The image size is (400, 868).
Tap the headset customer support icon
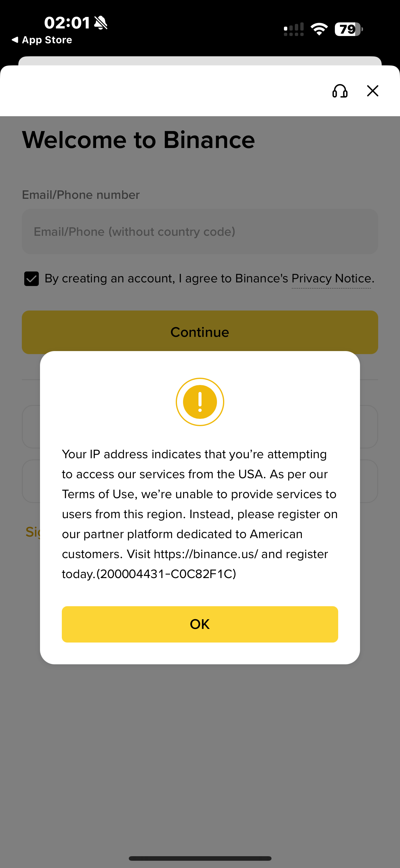(x=340, y=91)
